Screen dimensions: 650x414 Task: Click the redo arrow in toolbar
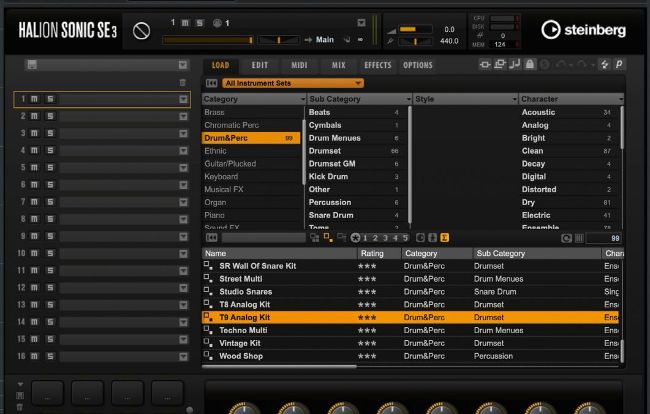point(582,64)
